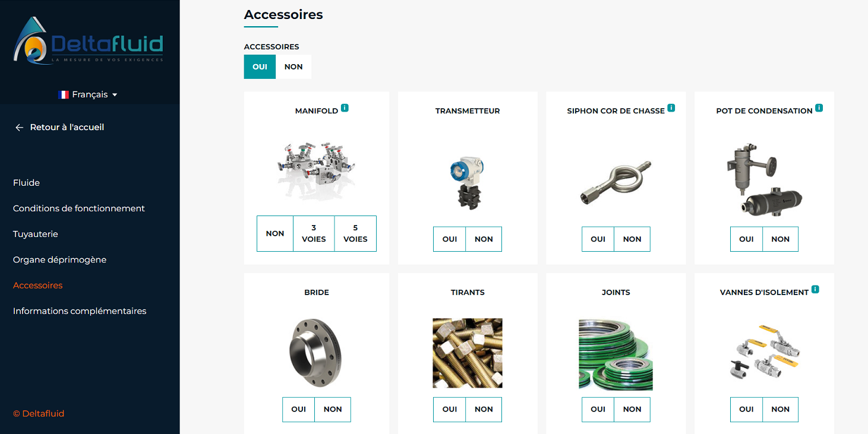Click the back arrow beside Retour à l'accueil

[19, 128]
